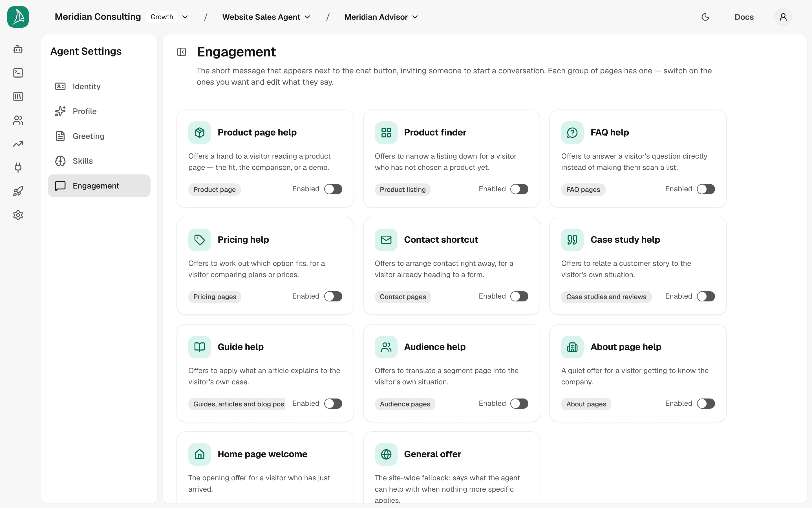This screenshot has width=812, height=508.
Task: Go to the Profile settings section
Action: click(99, 111)
